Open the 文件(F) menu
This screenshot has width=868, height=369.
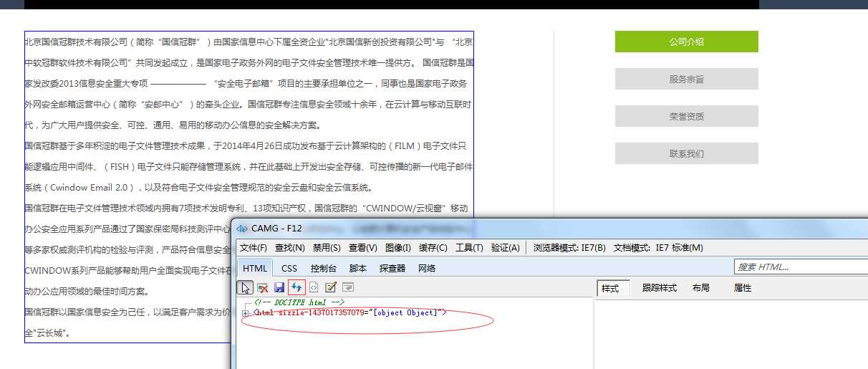pyautogui.click(x=253, y=248)
